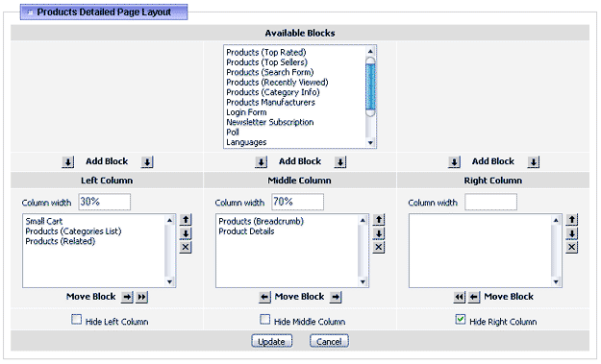Uncheck Hide Right Column checkbox
This screenshot has height=364, width=601.
461,319
